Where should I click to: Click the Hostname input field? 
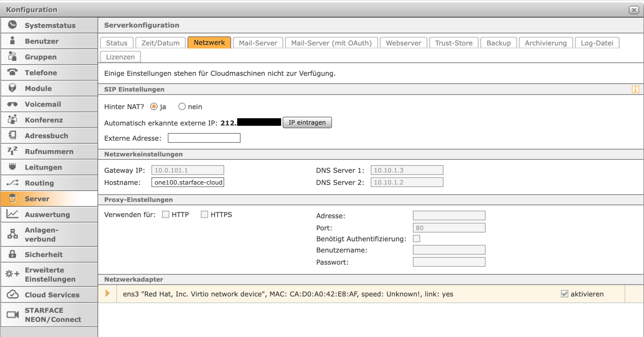coord(188,182)
